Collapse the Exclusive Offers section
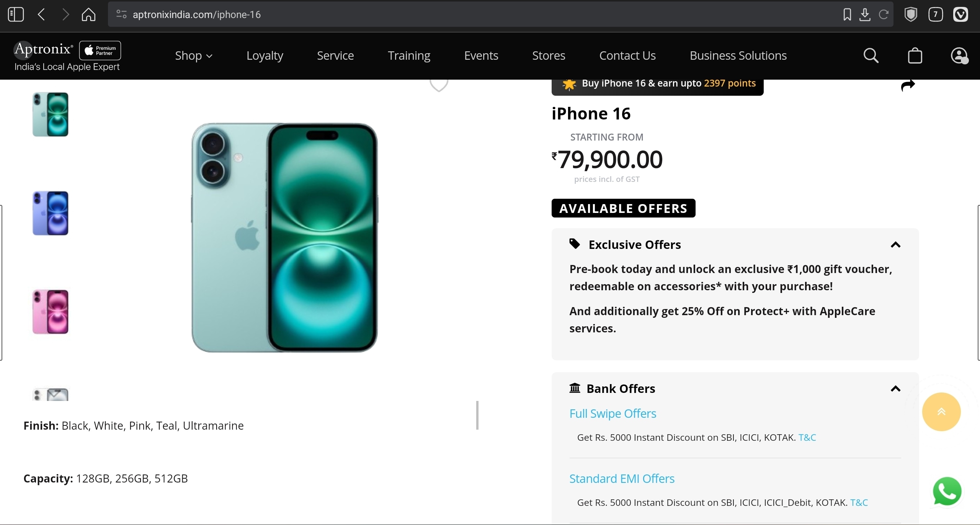Viewport: 980px width, 525px height. click(896, 245)
